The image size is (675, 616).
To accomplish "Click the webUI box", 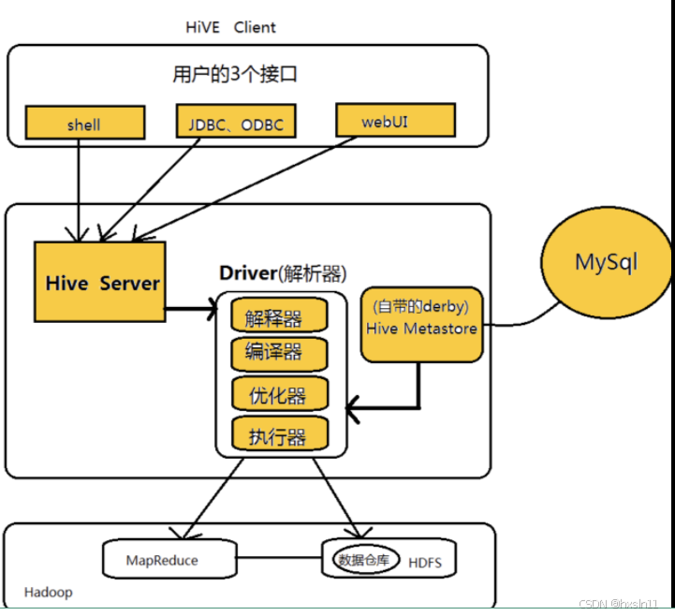I will point(396,120).
